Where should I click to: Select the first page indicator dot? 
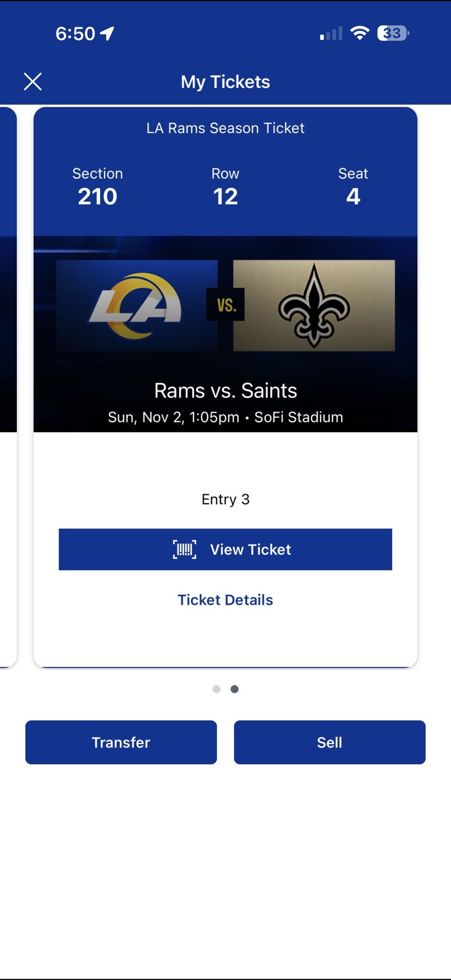click(x=217, y=689)
